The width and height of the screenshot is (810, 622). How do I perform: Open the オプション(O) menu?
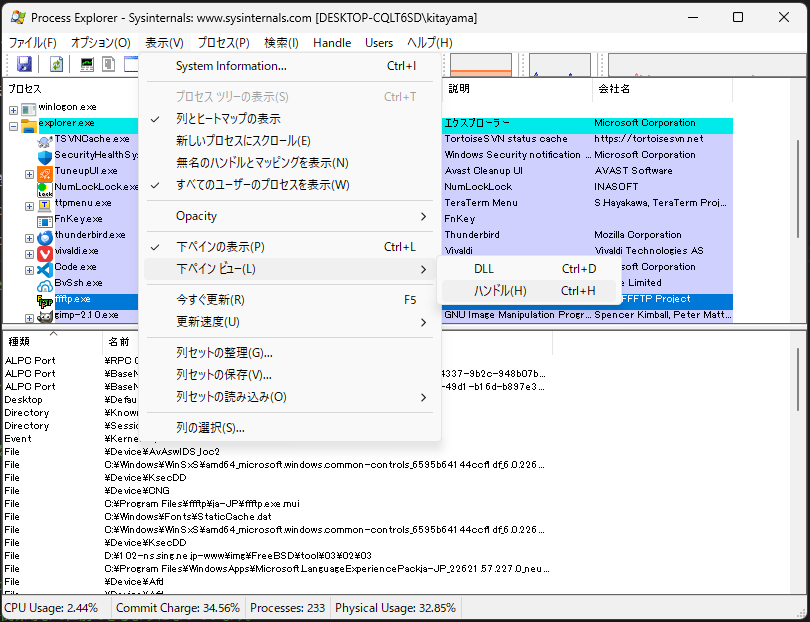[x=101, y=43]
